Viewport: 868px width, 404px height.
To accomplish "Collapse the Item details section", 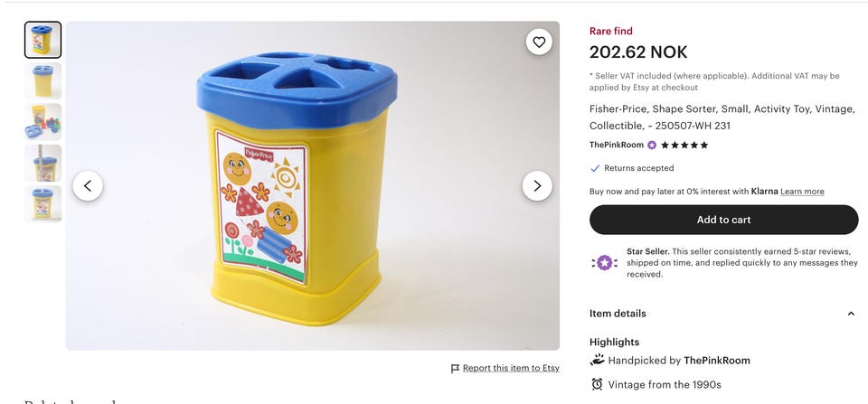I will tap(851, 314).
